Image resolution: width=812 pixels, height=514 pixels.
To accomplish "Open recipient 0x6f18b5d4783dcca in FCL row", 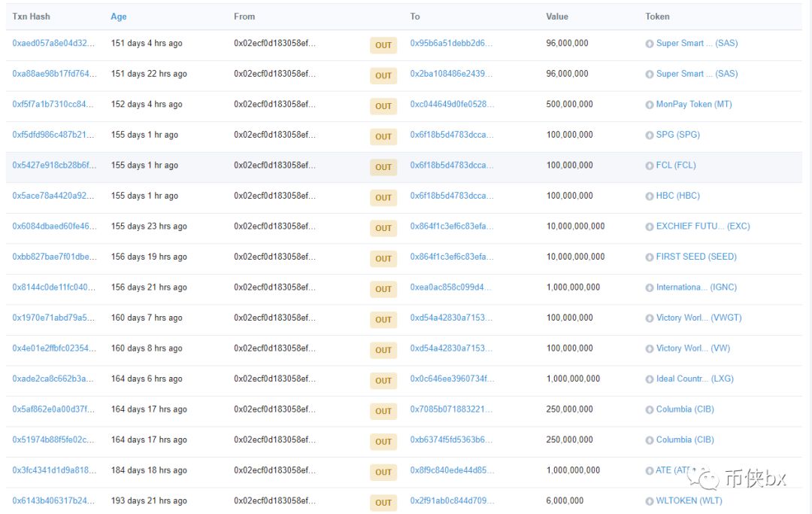I will click(x=452, y=166).
